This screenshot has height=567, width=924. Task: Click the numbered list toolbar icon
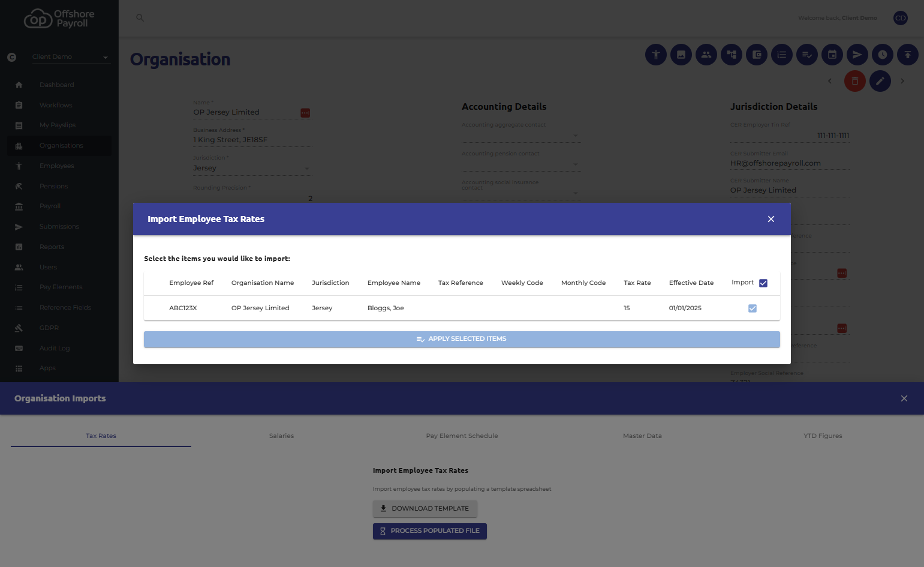tap(782, 55)
